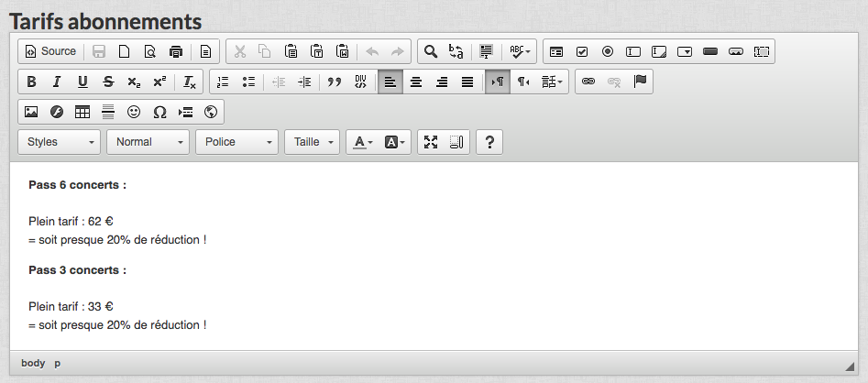Open the text color picker
Viewport: 868px width, 383px height.
pos(363,142)
